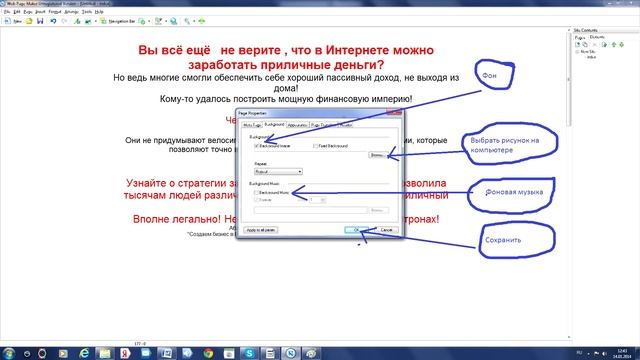
Task: Click the taskbar clock
Action: coord(622,353)
